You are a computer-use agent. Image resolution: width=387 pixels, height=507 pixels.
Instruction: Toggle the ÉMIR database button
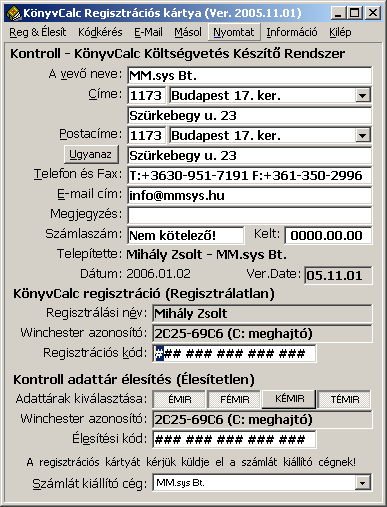click(179, 399)
